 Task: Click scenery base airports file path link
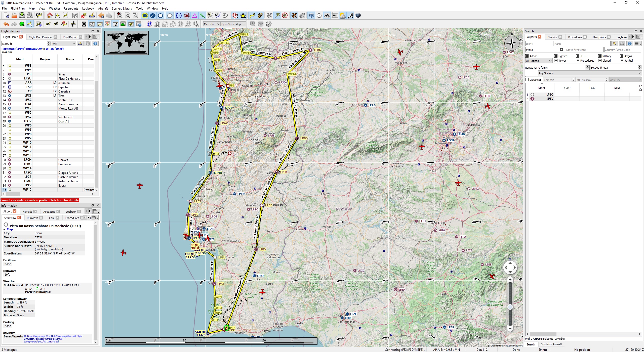coord(53,339)
